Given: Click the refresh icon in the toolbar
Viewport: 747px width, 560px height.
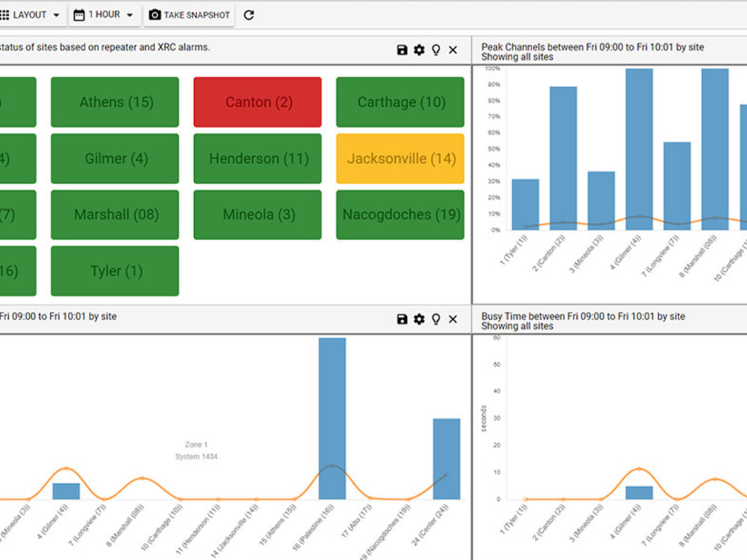Looking at the screenshot, I should pyautogui.click(x=249, y=15).
